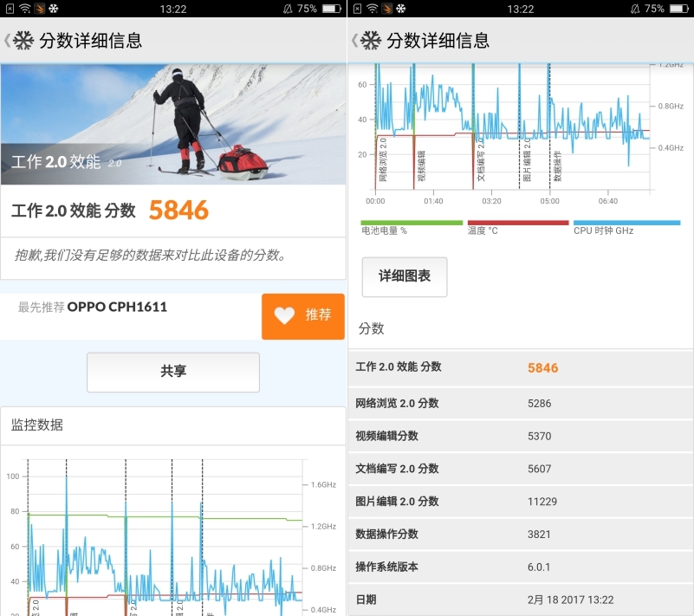Open the 详细图表 detailed chart button
This screenshot has width=694, height=616.
pyautogui.click(x=405, y=276)
